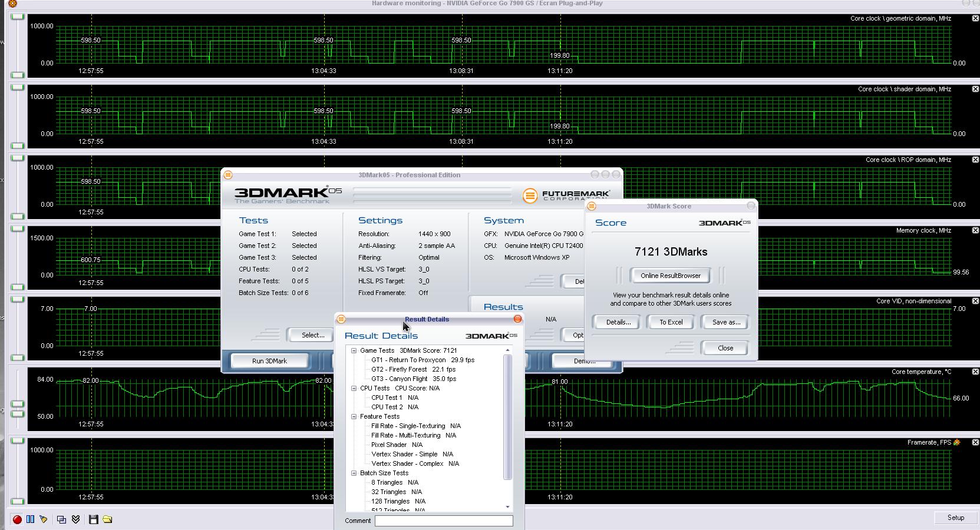Click the orange icon in Result Details title bar
This screenshot has height=530, width=980.
pos(341,319)
